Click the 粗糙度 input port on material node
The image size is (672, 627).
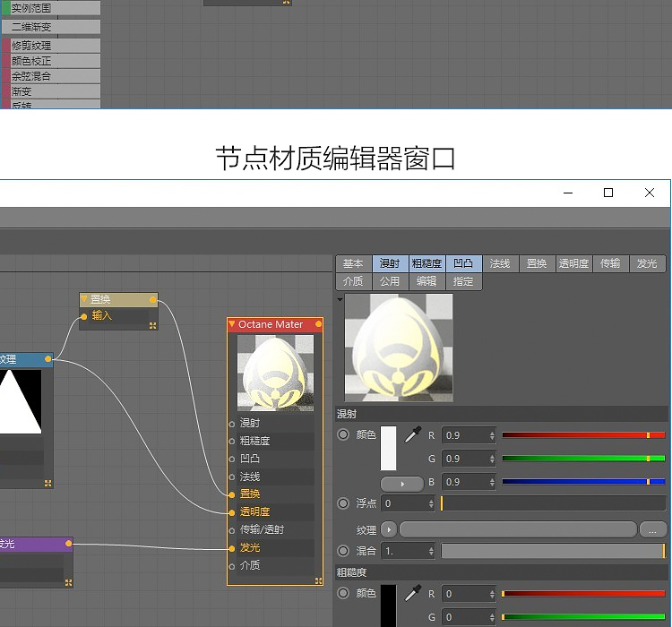coord(232,441)
